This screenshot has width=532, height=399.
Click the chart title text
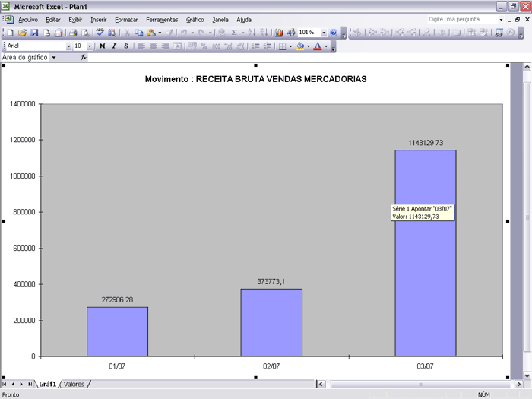[x=255, y=79]
